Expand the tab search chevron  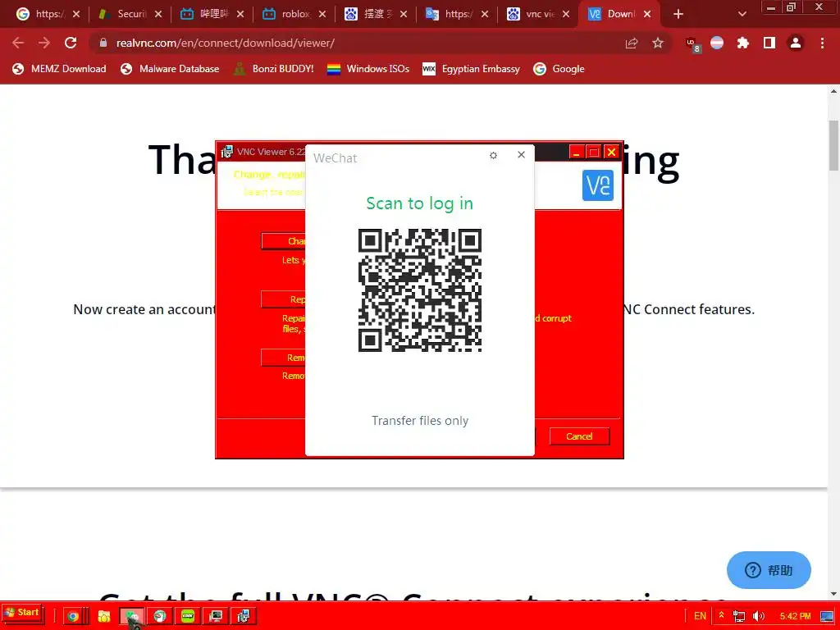(742, 14)
